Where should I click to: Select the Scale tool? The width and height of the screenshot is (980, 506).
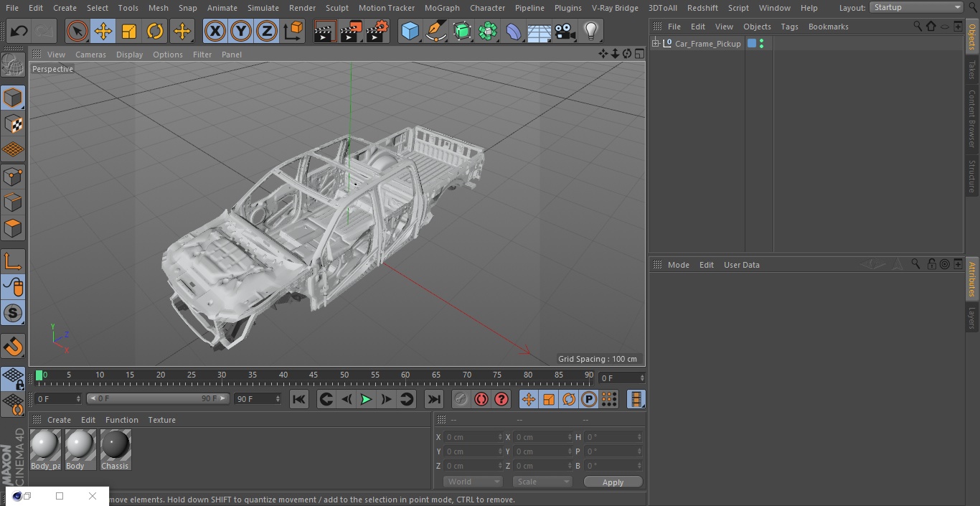[129, 32]
